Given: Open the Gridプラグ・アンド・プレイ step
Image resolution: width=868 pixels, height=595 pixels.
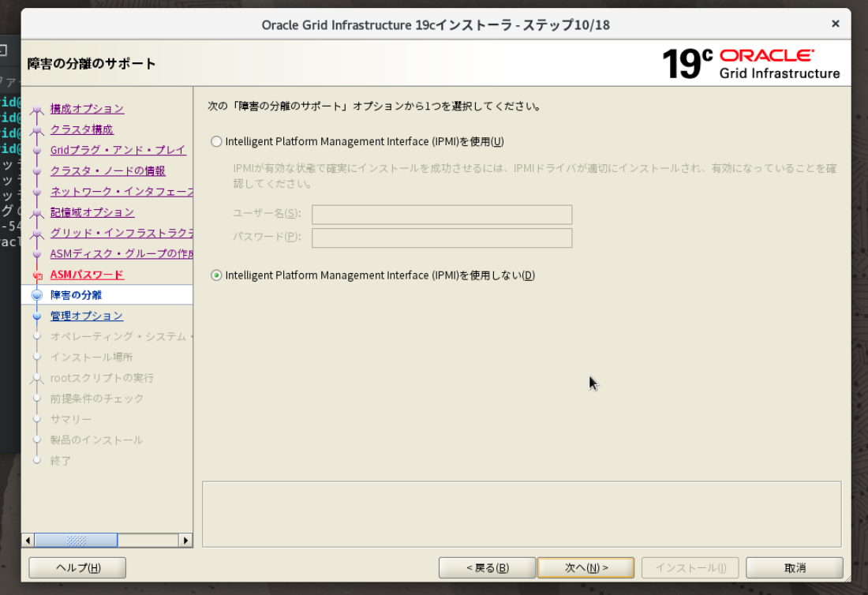Looking at the screenshot, I should pyautogui.click(x=118, y=150).
